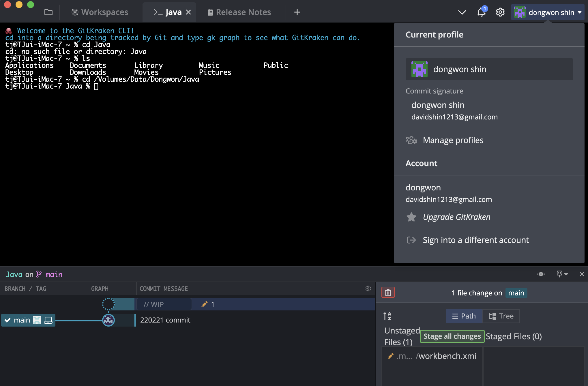Image resolution: width=588 pixels, height=386 pixels.
Task: Open graph column settings gear
Action: click(368, 288)
